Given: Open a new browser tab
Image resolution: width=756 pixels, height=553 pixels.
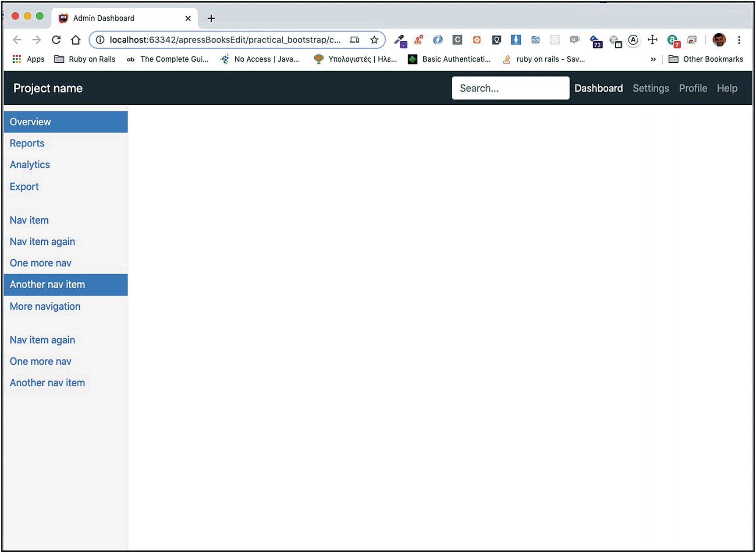Looking at the screenshot, I should [211, 18].
